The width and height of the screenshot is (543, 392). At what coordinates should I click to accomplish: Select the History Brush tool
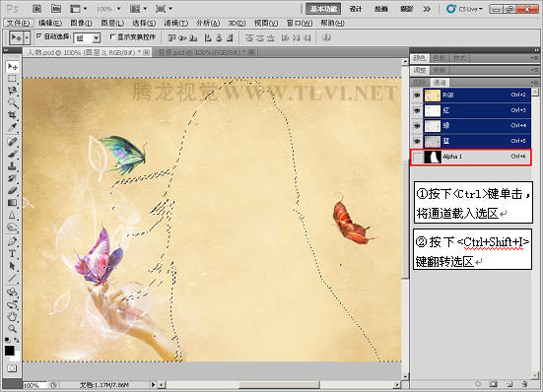[x=13, y=178]
